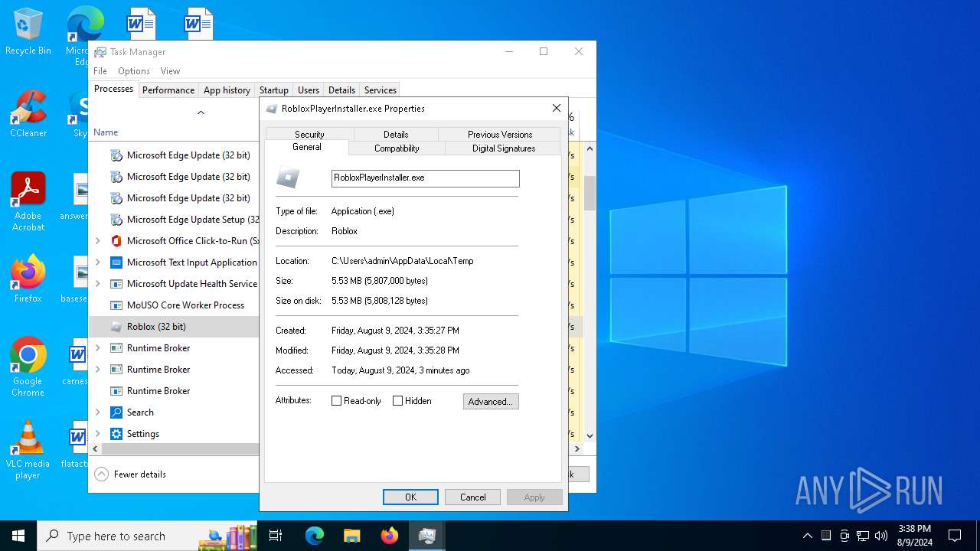The height and width of the screenshot is (551, 980).
Task: Switch to the Startup tab
Action: click(273, 90)
